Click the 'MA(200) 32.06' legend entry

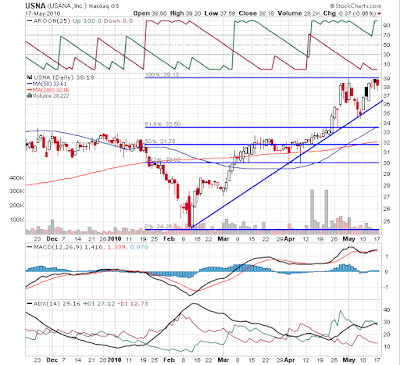point(48,90)
